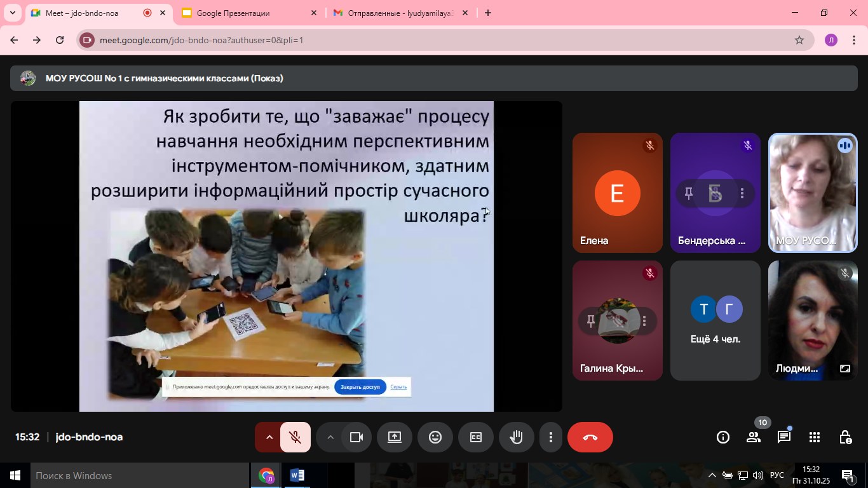Open the Ещё 4 чел. participants tile

[x=715, y=321]
